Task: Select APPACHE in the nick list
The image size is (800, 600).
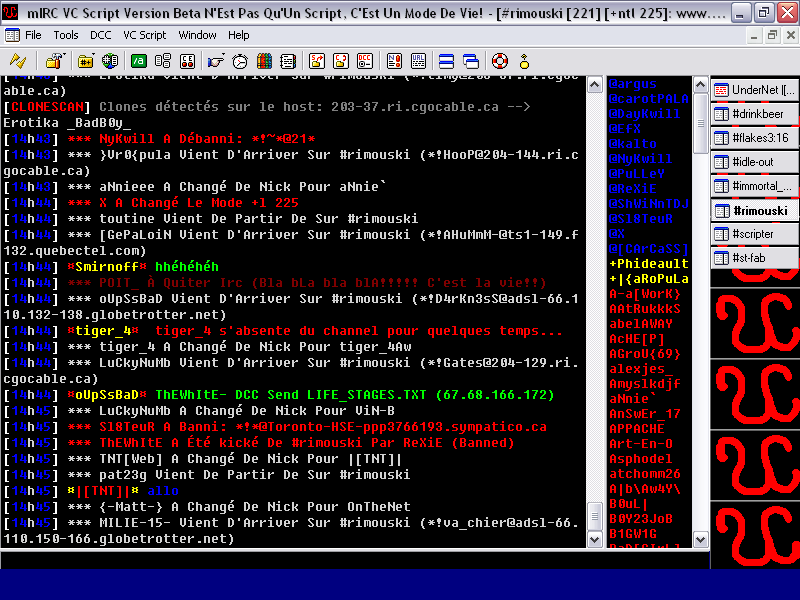Action: coord(637,429)
